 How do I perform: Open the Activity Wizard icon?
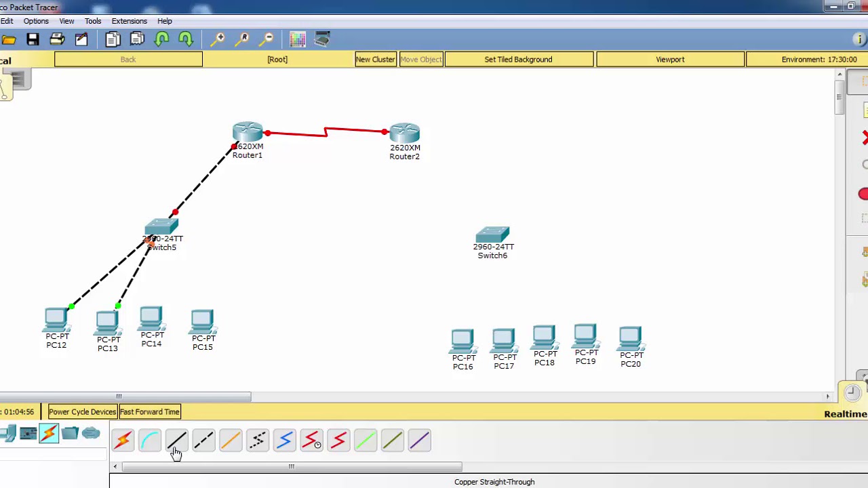pos(81,39)
